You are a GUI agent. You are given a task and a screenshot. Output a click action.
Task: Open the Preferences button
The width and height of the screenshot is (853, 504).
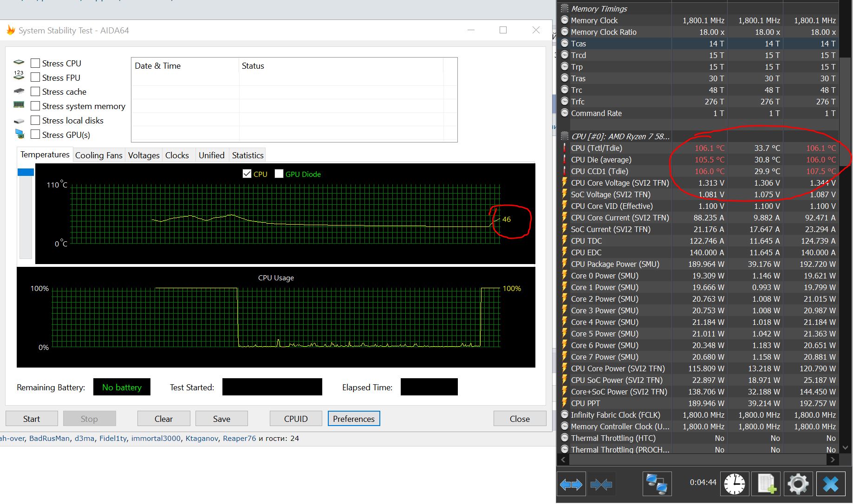coord(354,419)
